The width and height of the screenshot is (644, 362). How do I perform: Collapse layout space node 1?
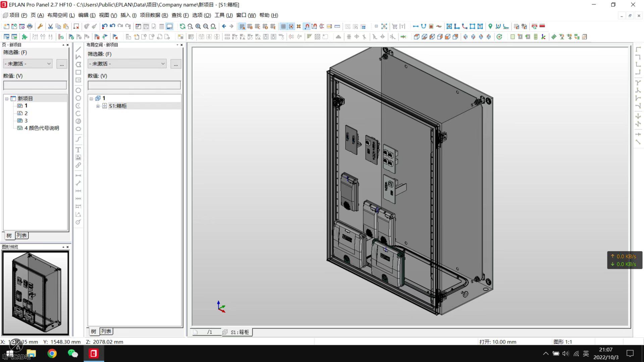click(x=91, y=99)
